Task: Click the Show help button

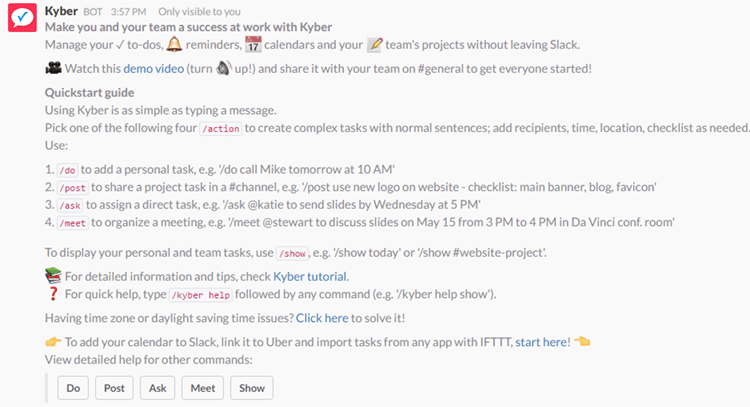Action: (x=252, y=388)
